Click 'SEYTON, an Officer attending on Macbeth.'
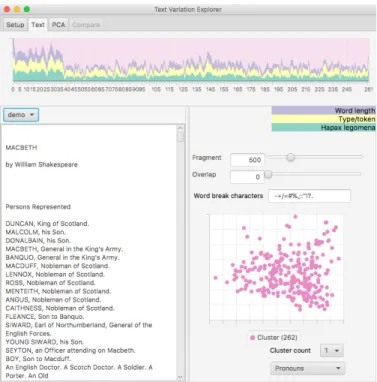Viewport: 377px width, 382px height. (x=70, y=350)
